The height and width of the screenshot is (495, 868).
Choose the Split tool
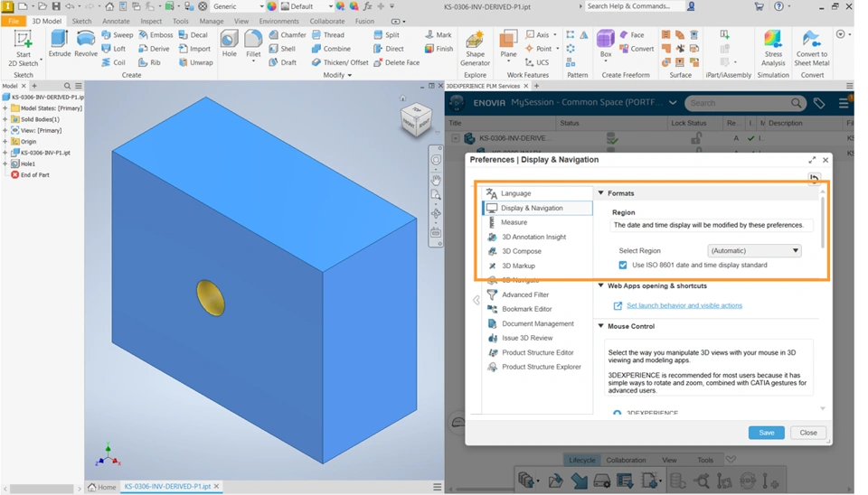(x=386, y=35)
